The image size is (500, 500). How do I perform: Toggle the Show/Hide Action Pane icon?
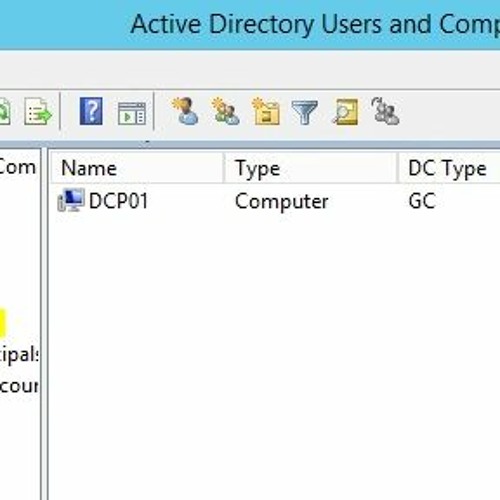click(132, 114)
